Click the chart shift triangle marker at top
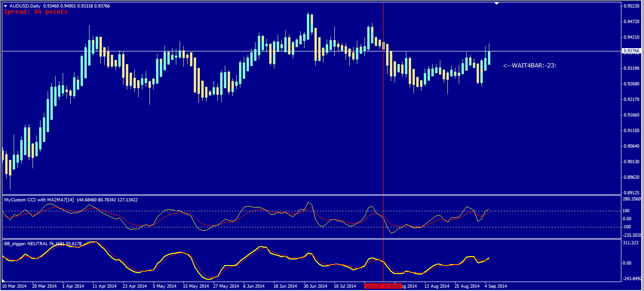 click(496, 4)
